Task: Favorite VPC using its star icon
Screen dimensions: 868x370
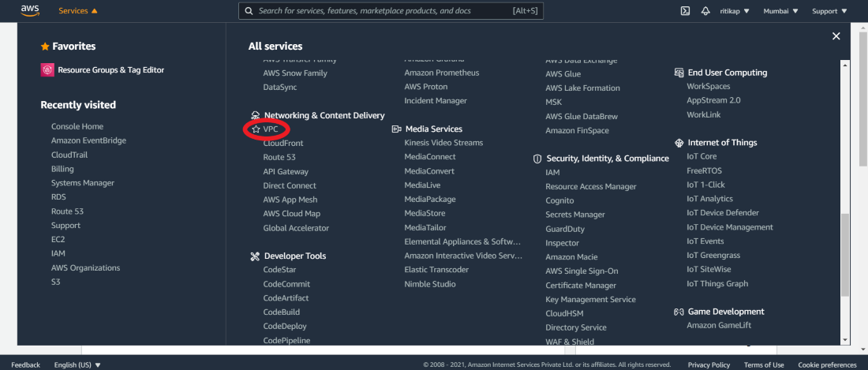Action: (255, 129)
